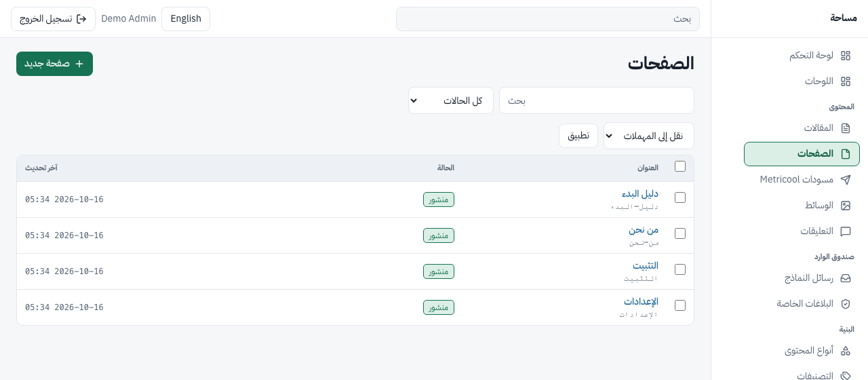Image resolution: width=868 pixels, height=380 pixels.
Task: Check the box for من نحن row
Action: (x=680, y=233)
